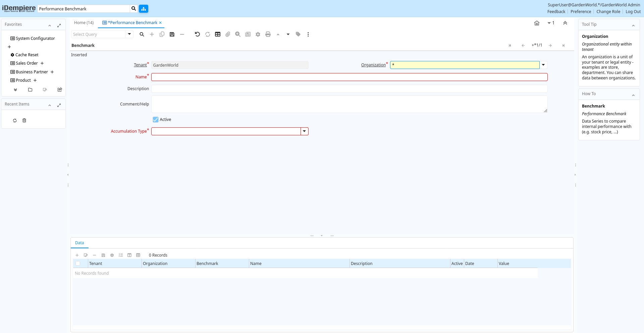Click the home icon at top right

pyautogui.click(x=537, y=23)
